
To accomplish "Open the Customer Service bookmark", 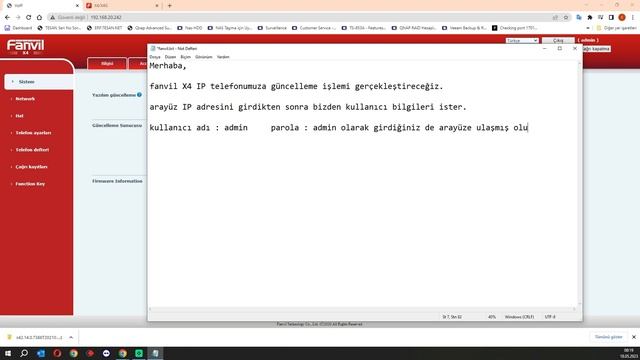I will click(314, 28).
